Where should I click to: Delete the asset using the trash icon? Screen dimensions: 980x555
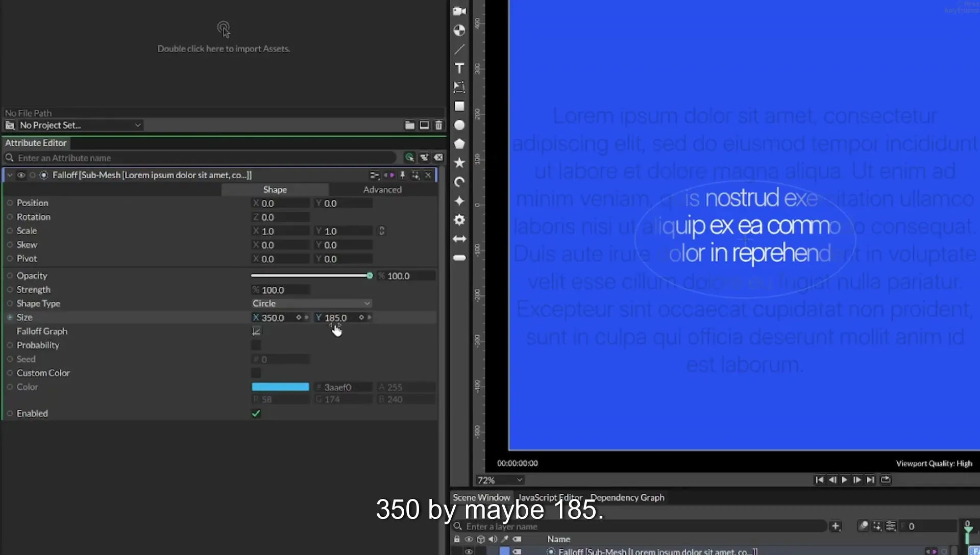pyautogui.click(x=438, y=125)
